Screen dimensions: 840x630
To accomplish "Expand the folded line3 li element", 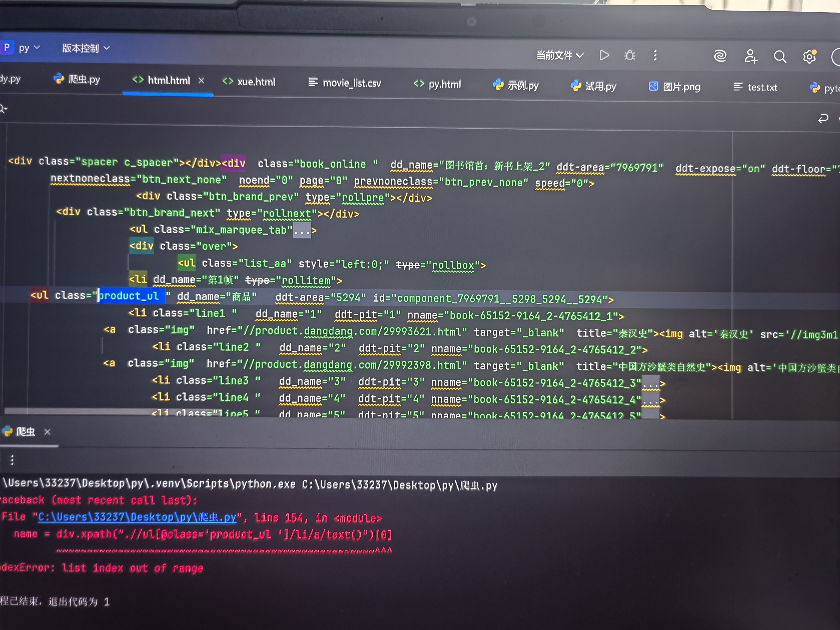I will pyautogui.click(x=651, y=383).
